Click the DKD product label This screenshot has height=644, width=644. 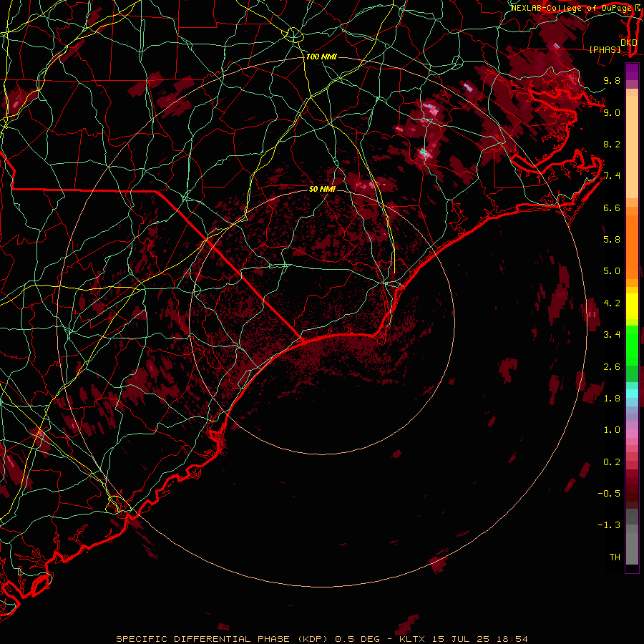pyautogui.click(x=629, y=42)
